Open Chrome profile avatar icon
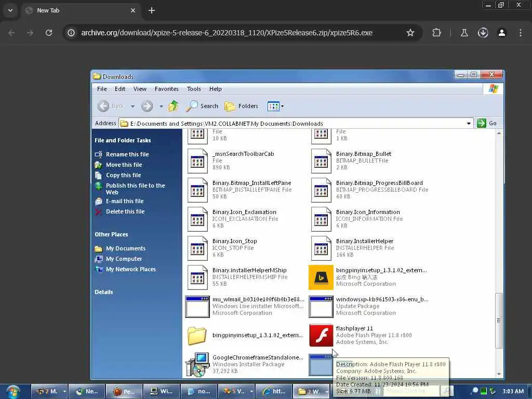Image resolution: width=532 pixels, height=399 pixels. click(x=502, y=33)
